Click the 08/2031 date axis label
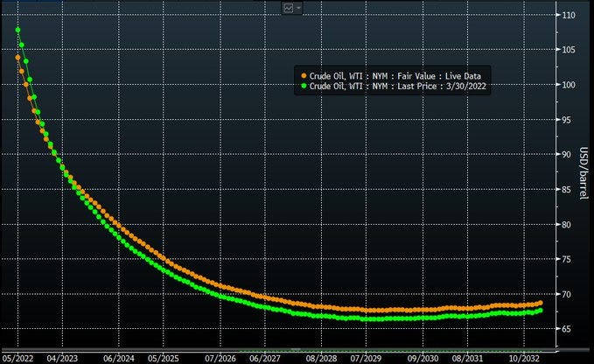The width and height of the screenshot is (594, 364). click(467, 359)
